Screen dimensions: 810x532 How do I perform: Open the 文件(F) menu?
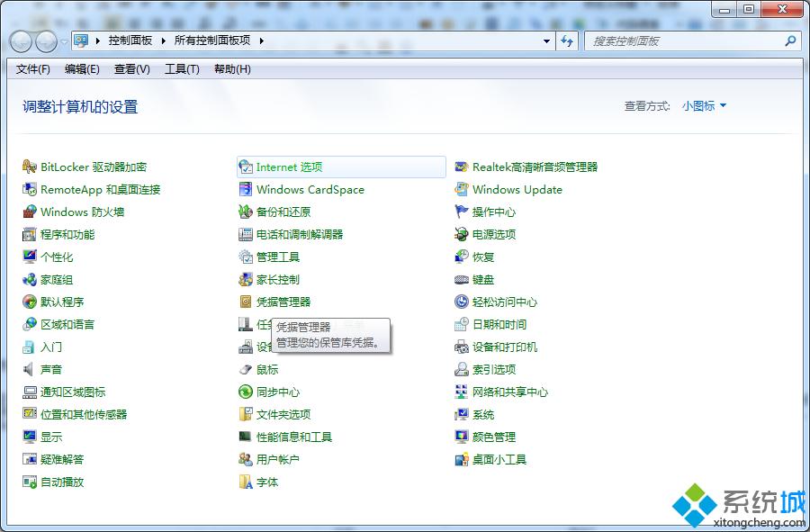coord(33,69)
